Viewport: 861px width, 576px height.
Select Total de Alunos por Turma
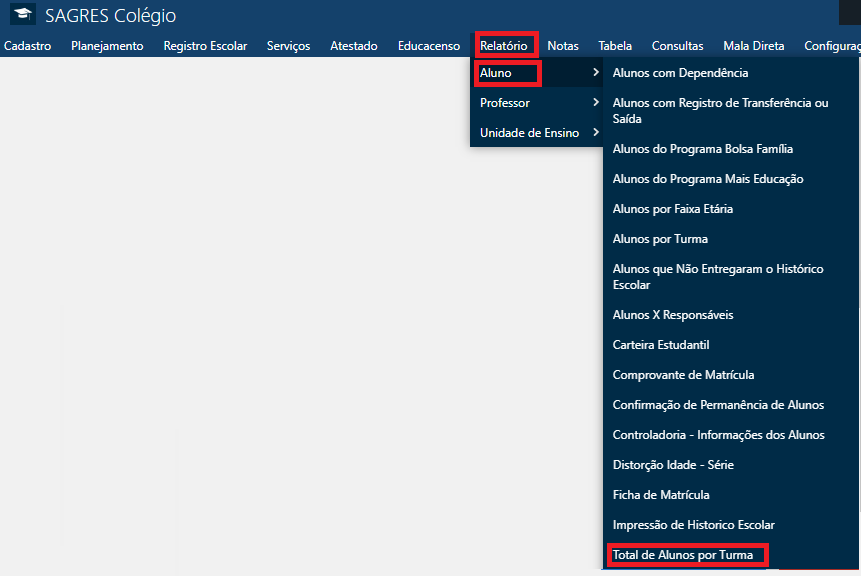[683, 555]
